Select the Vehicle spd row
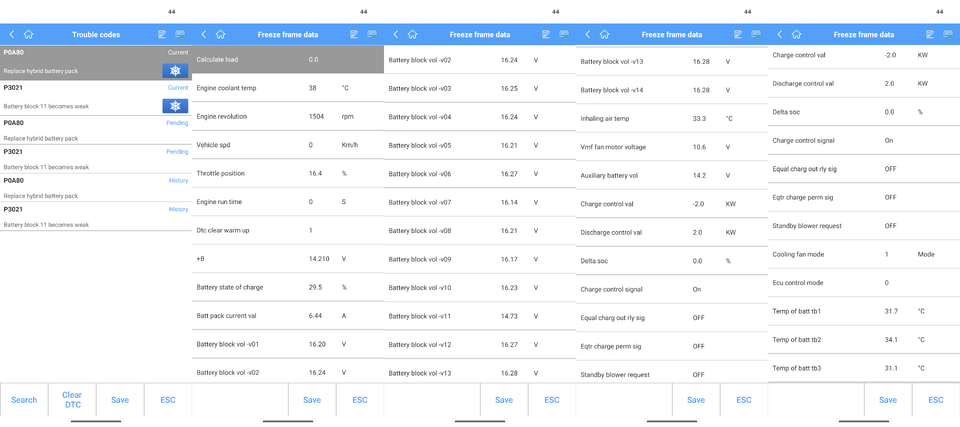 click(288, 145)
